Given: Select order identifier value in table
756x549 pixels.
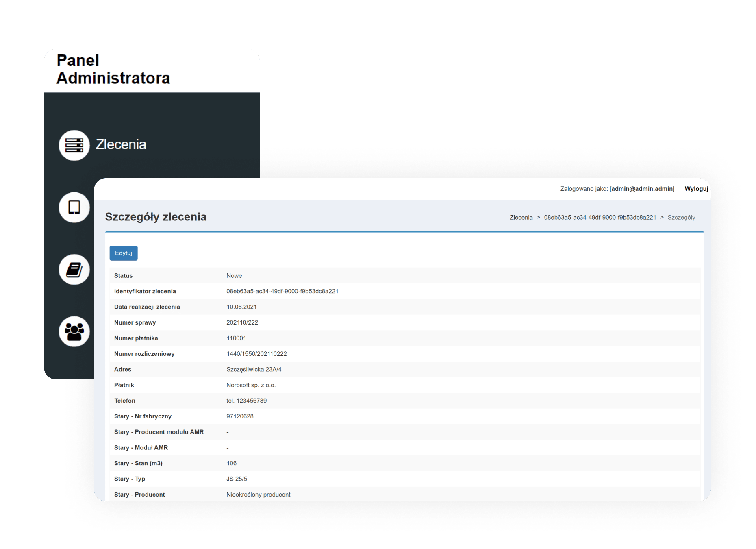Looking at the screenshot, I should pos(282,291).
